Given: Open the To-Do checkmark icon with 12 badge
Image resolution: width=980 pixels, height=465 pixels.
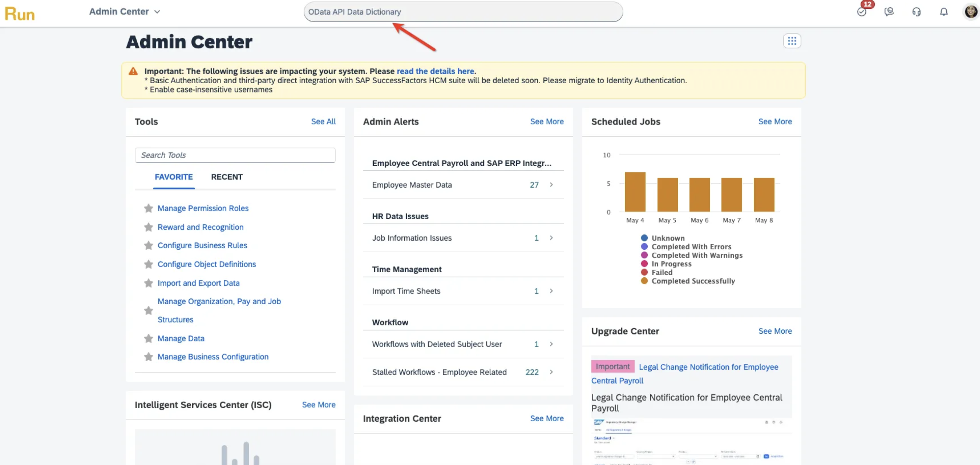Looking at the screenshot, I should click(x=862, y=12).
